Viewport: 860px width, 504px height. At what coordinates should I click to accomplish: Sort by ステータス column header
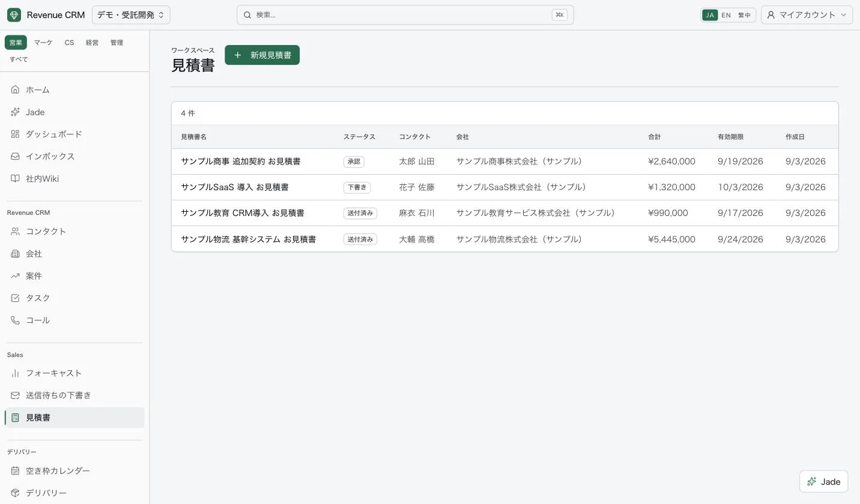click(359, 137)
